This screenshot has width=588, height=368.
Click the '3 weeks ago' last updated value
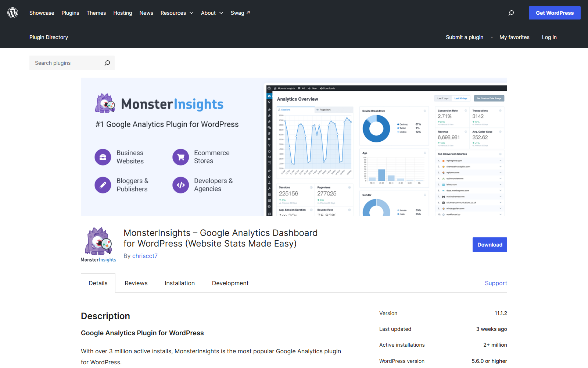point(491,329)
